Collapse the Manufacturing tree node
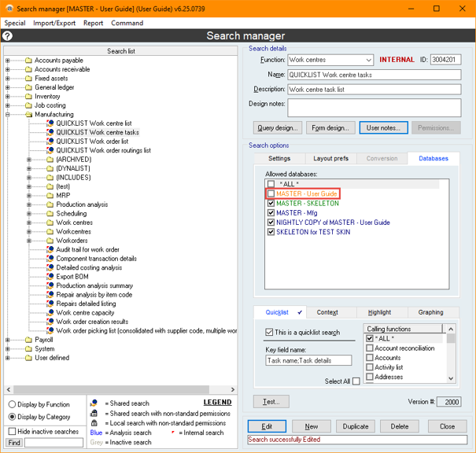This screenshot has width=476, height=453. point(8,114)
